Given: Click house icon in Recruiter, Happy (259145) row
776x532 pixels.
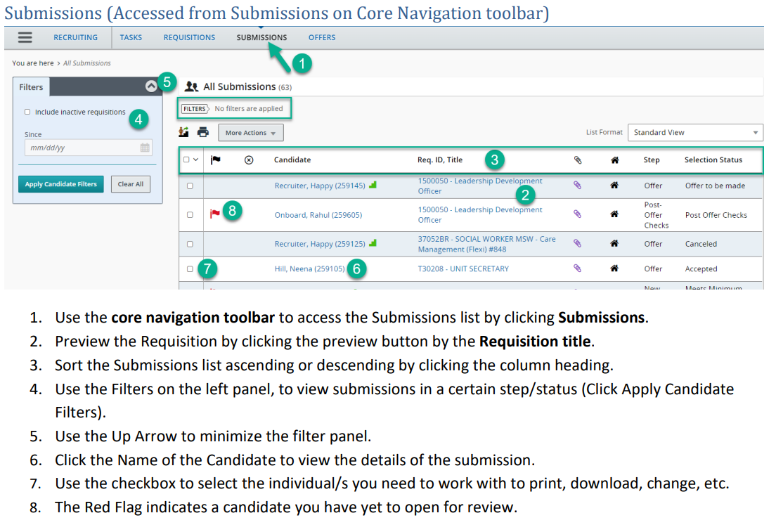Looking at the screenshot, I should (614, 185).
